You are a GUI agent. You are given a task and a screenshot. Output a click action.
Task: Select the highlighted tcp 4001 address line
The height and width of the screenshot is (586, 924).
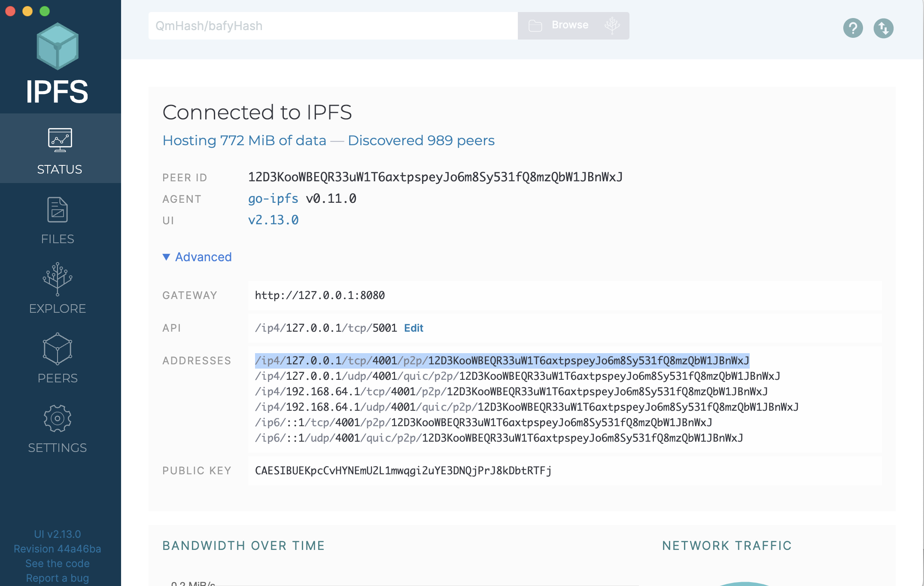502,360
